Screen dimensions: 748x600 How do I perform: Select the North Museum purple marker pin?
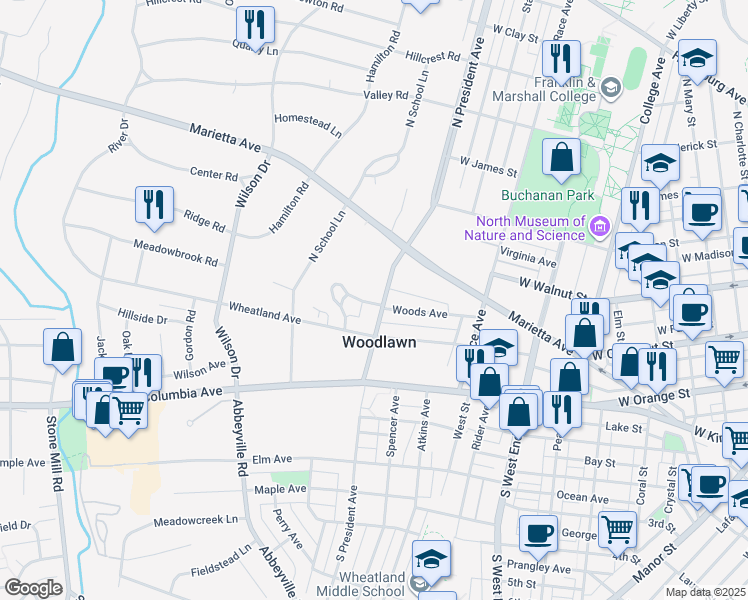click(600, 227)
